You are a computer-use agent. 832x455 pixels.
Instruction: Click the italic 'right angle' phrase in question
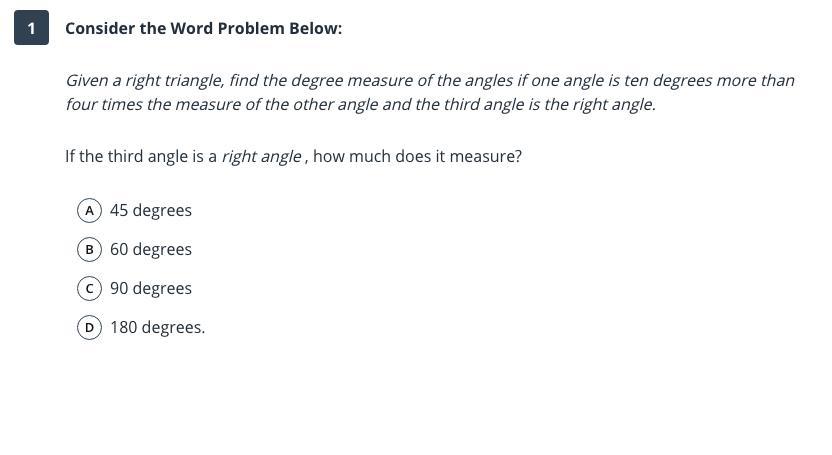click(261, 157)
